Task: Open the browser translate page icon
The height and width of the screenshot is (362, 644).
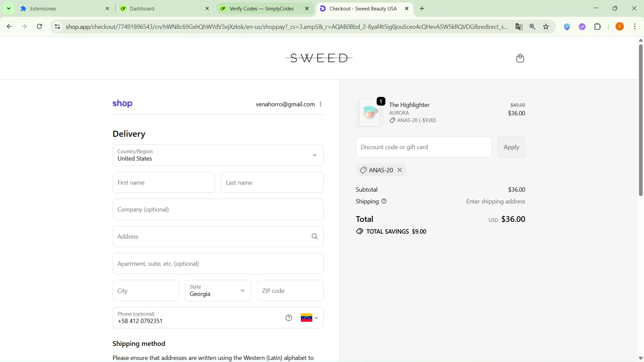Action: coord(519,27)
